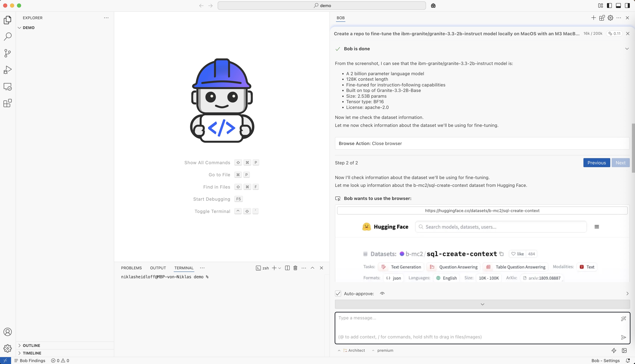The image size is (635, 364).
Task: Toggle the Auto-approve checkbox
Action: pos(338,293)
